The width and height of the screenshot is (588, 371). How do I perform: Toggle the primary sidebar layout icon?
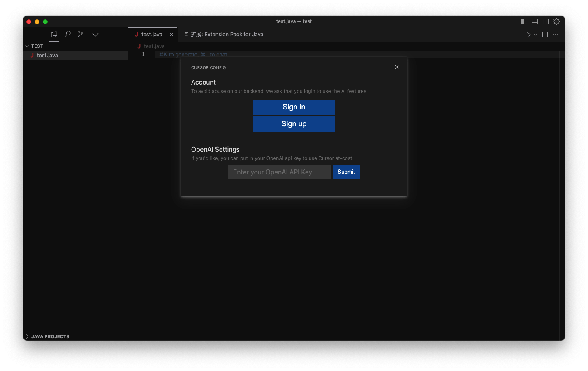click(524, 21)
